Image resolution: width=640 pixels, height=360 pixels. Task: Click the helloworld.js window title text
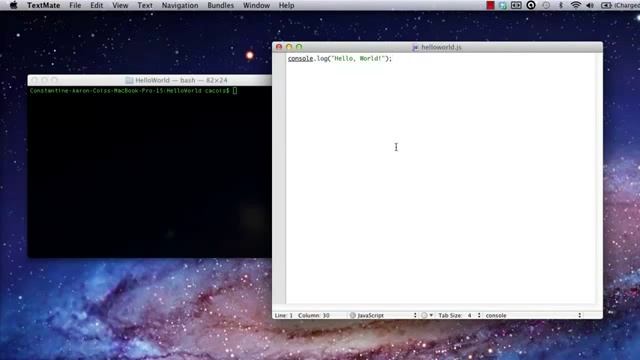tap(441, 47)
